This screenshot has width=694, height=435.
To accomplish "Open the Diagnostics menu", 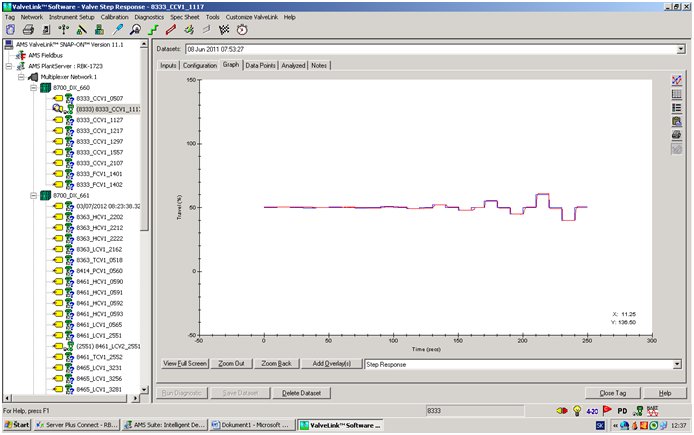I will (149, 17).
